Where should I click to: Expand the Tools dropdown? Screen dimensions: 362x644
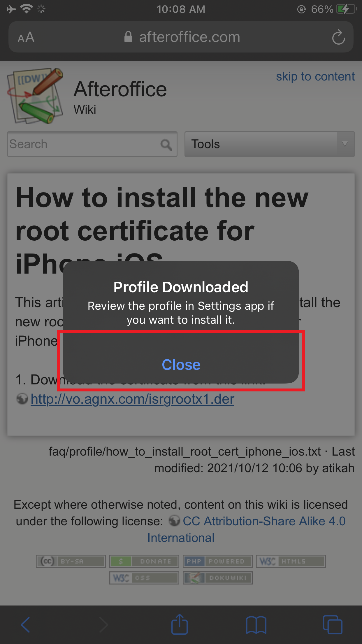click(x=270, y=144)
